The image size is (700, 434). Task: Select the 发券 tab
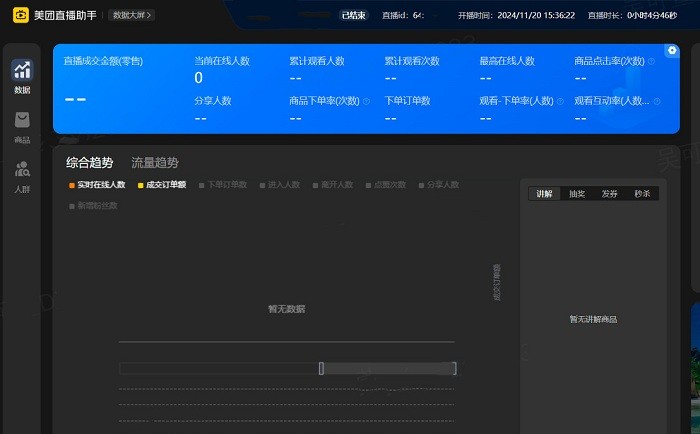pyautogui.click(x=609, y=194)
